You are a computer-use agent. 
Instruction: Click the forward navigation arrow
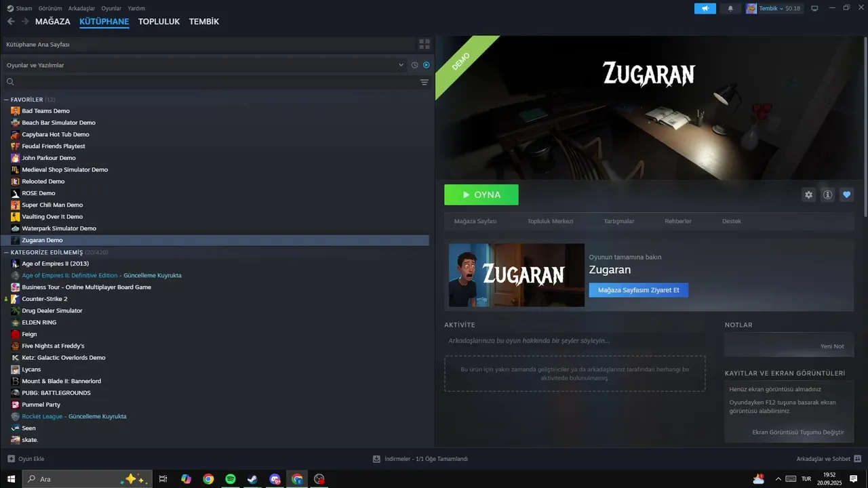25,22
